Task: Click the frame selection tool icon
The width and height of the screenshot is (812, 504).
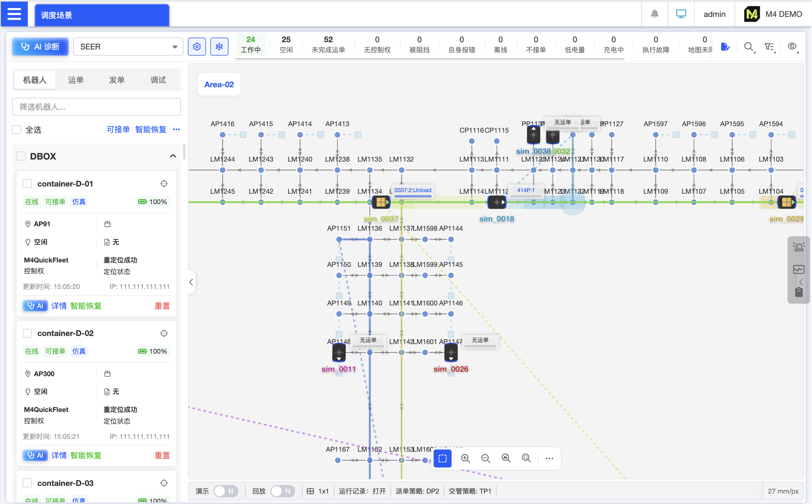Action: [443, 458]
